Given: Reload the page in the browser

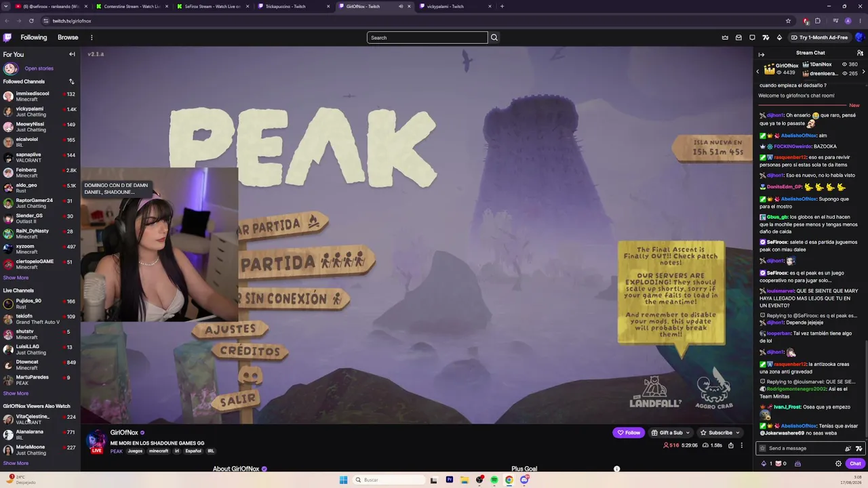Looking at the screenshot, I should [x=31, y=21].
